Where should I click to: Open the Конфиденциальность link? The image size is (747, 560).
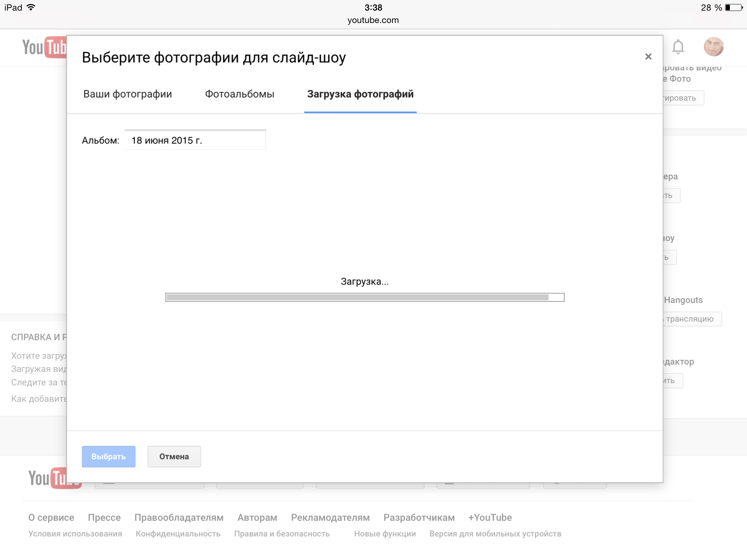(178, 534)
